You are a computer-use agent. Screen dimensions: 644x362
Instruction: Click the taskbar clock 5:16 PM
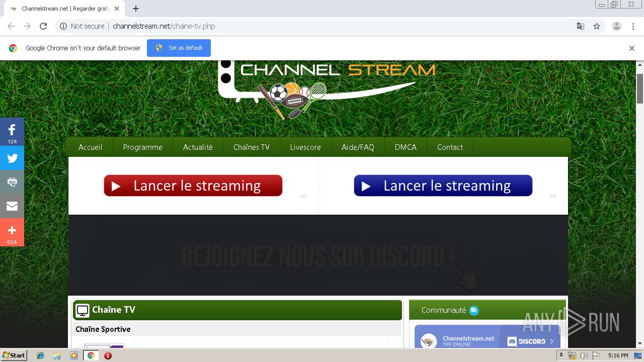[x=618, y=355]
